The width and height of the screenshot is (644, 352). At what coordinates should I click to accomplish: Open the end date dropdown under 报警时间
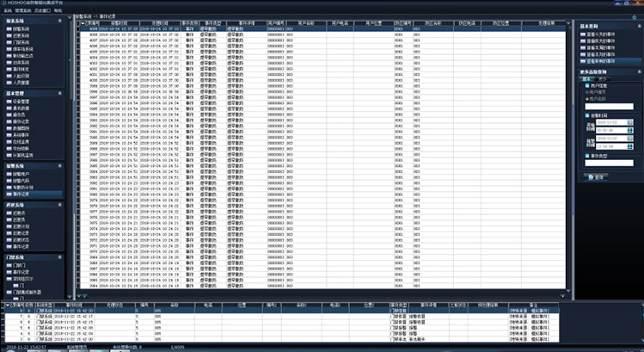630,140
